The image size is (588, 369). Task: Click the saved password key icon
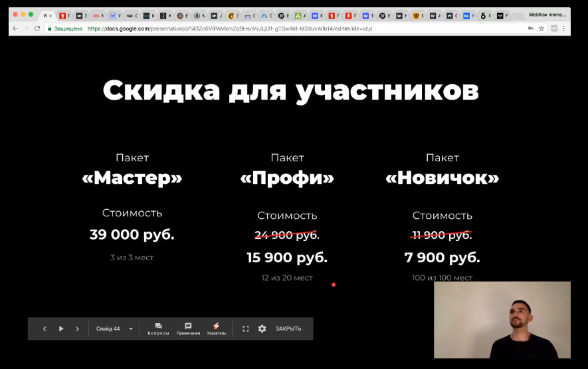click(x=530, y=29)
